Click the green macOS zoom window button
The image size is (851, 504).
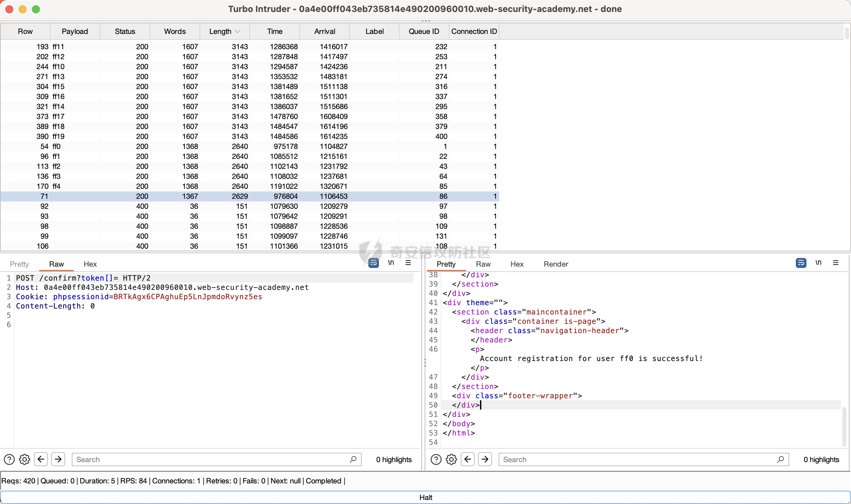36,9
